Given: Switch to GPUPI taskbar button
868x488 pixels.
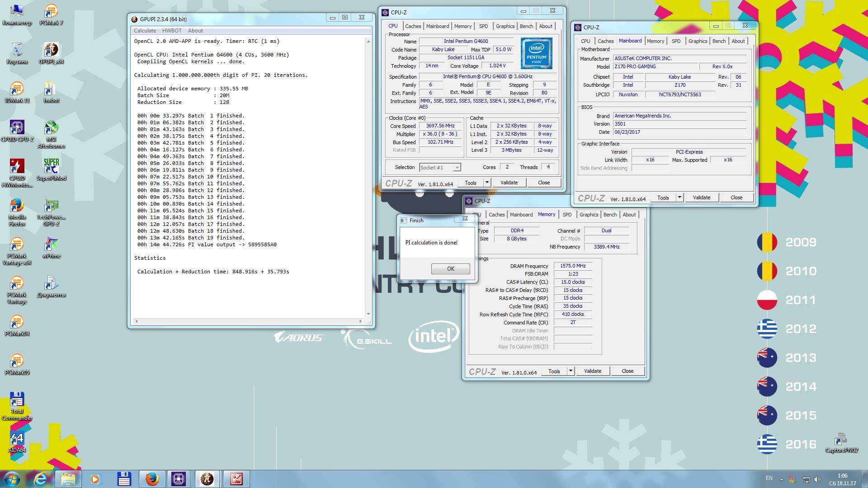Looking at the screenshot, I should [207, 479].
